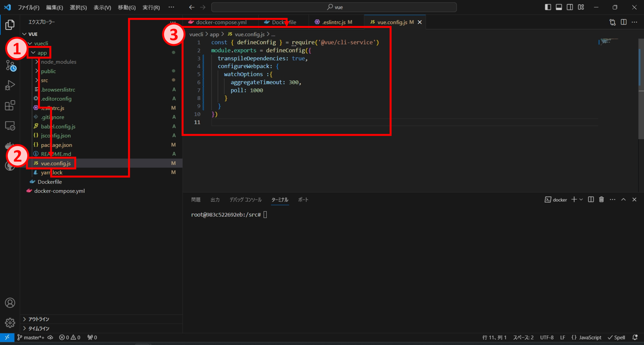The height and width of the screenshot is (345, 644).
Task: Toggle the notifications bell
Action: [635, 337]
